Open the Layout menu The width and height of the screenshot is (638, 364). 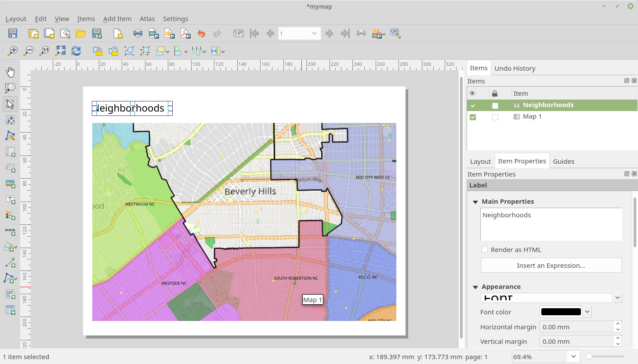click(16, 18)
